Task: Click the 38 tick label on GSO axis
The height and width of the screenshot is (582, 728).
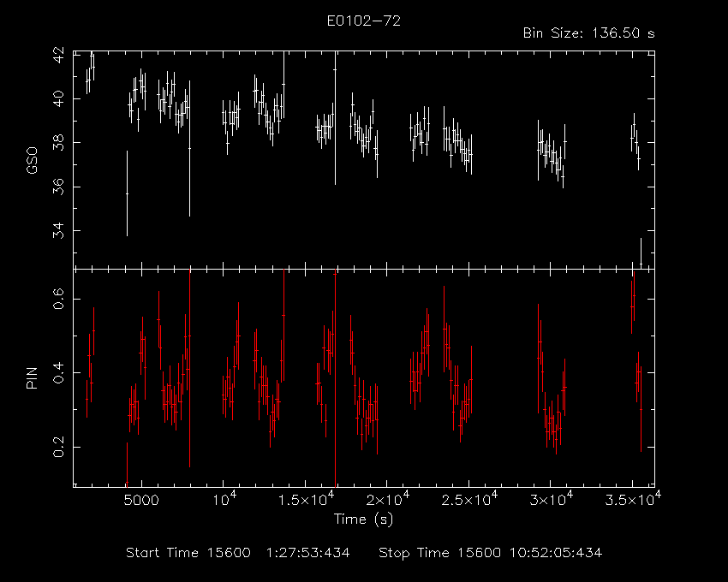Action: pyautogui.click(x=59, y=142)
